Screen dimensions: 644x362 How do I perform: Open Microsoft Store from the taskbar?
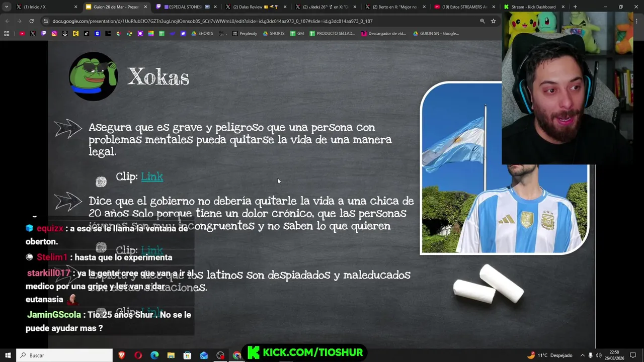tap(187, 355)
